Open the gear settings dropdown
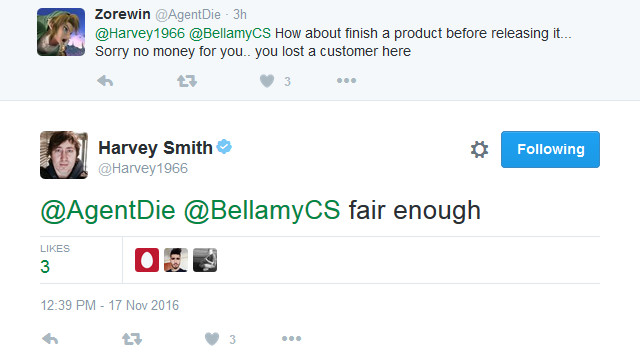 point(479,149)
